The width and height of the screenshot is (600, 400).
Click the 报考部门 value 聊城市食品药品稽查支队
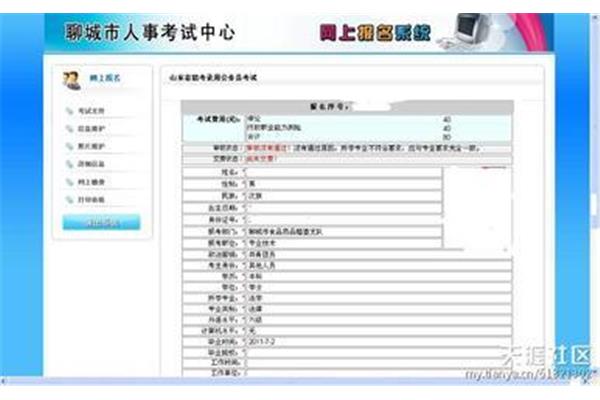(285, 232)
